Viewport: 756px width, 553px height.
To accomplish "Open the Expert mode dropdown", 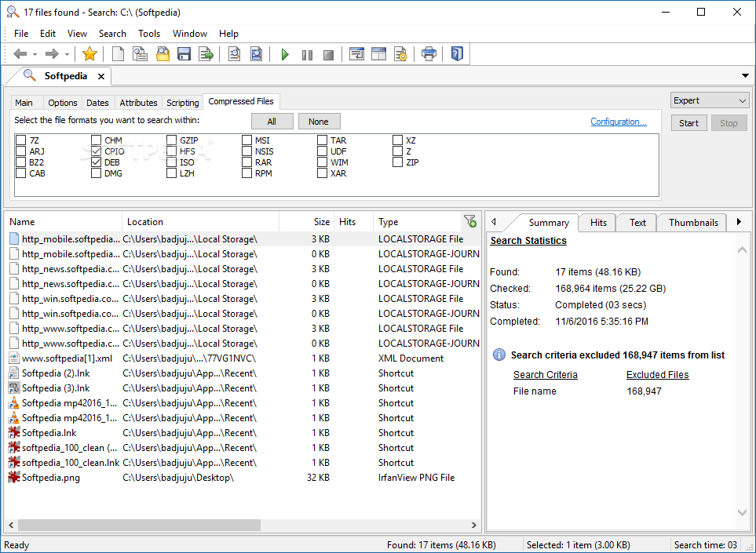I will pos(709,100).
